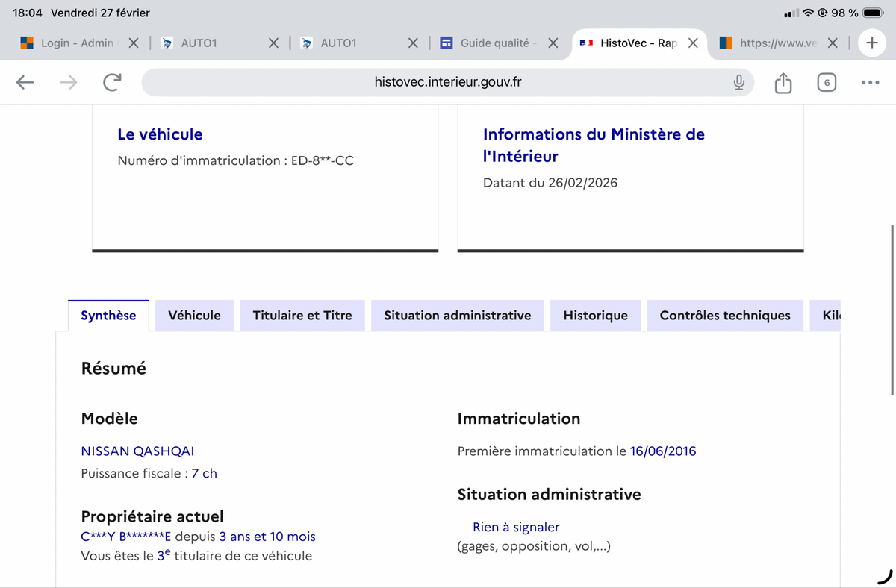View the Contrôles techniques tab

coord(724,316)
